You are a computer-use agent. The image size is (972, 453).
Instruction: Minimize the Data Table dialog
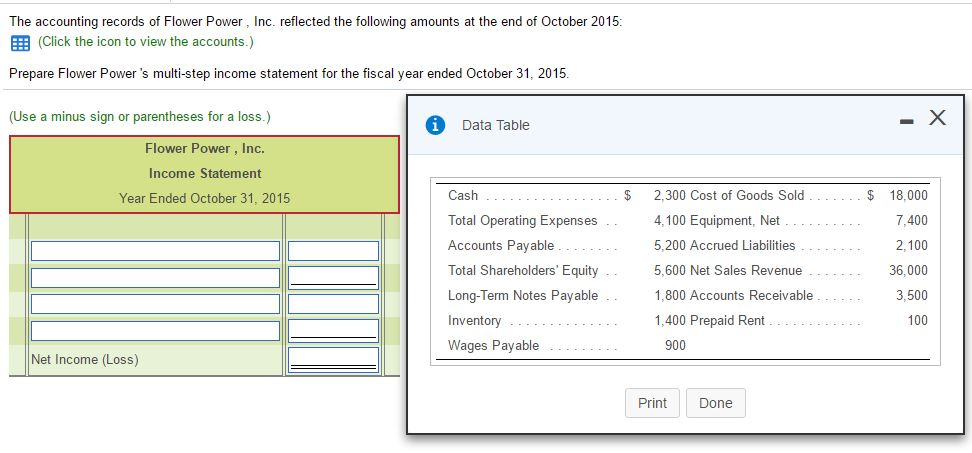[907, 122]
